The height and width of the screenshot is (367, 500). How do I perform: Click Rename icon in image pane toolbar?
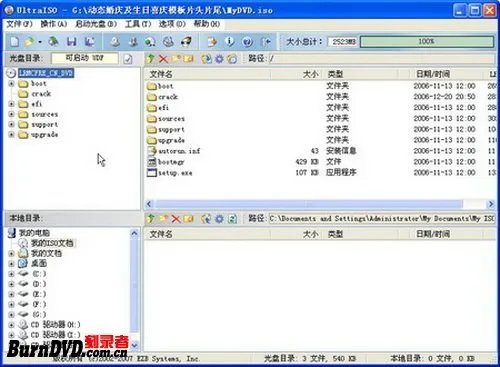click(188, 59)
